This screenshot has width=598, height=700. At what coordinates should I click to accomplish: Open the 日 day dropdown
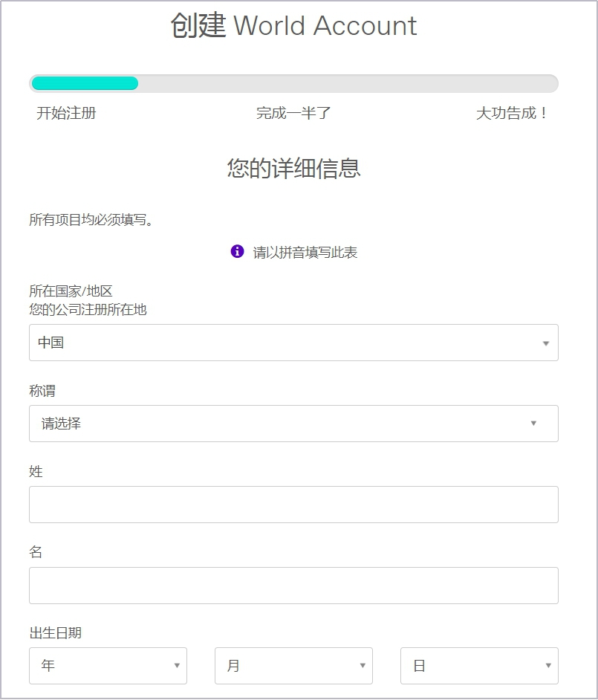tap(478, 666)
